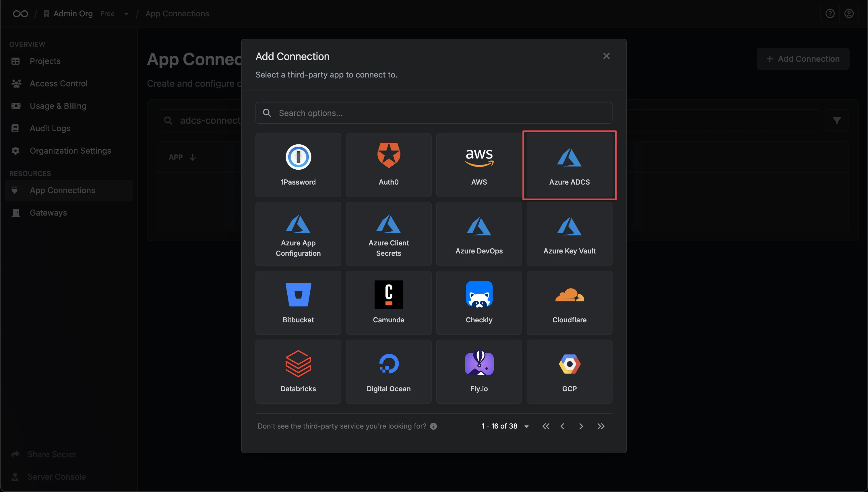Expand the Admin Org switcher dropdown
This screenshot has width=868, height=492.
126,14
